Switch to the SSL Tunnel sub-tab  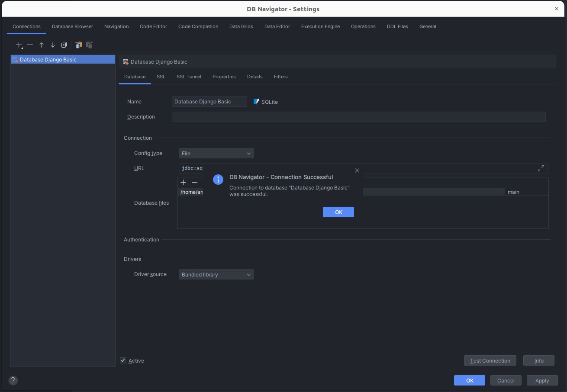tap(189, 77)
